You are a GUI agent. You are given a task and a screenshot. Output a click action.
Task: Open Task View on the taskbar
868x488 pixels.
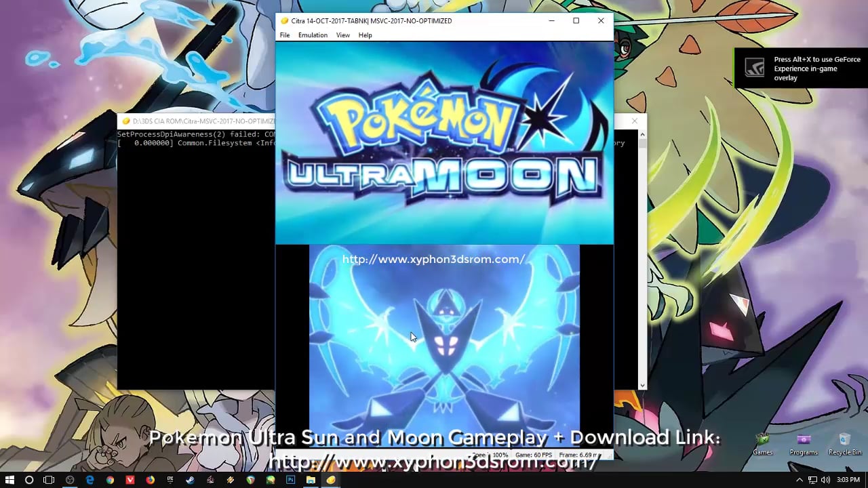pyautogui.click(x=49, y=480)
